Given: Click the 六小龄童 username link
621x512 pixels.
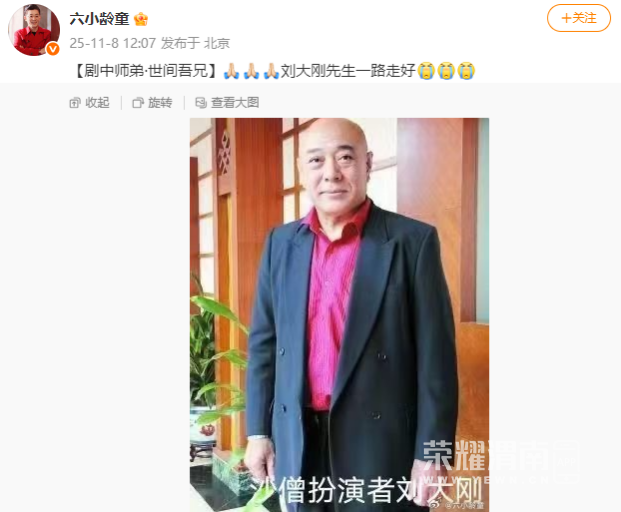Looking at the screenshot, I should (99, 19).
